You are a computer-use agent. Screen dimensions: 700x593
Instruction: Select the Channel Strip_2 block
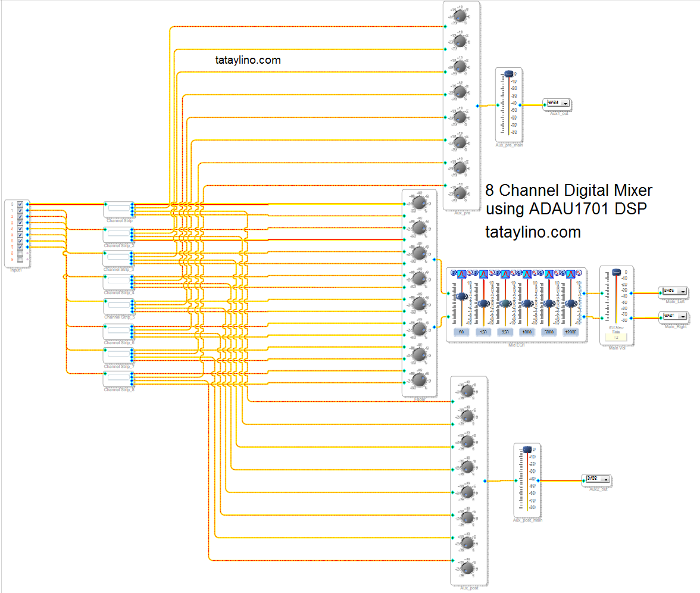pyautogui.click(x=119, y=234)
